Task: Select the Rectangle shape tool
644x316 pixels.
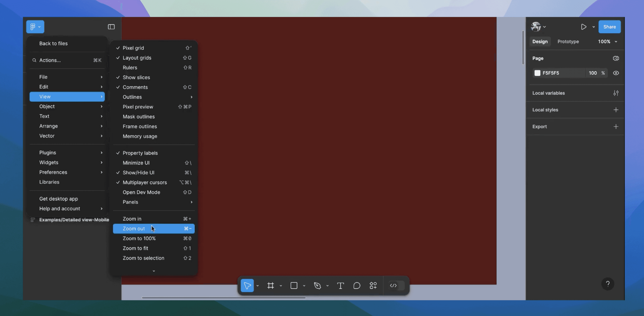Action: click(293, 286)
